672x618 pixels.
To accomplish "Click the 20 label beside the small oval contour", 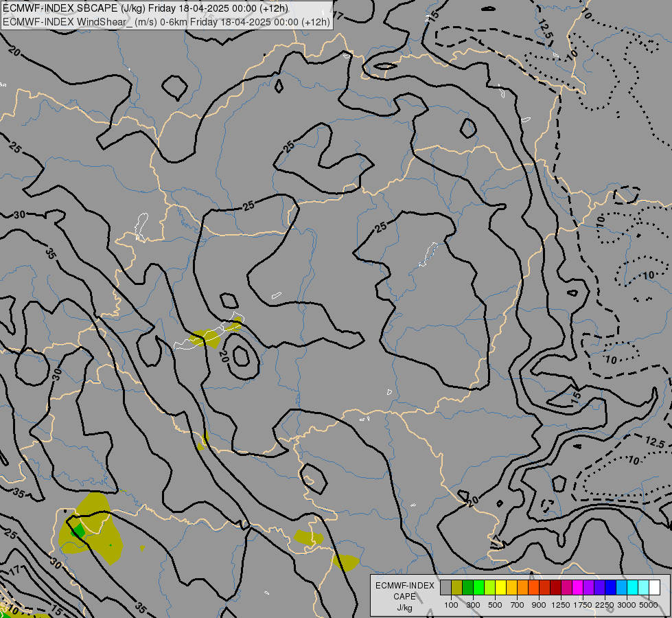I will pyautogui.click(x=223, y=356).
